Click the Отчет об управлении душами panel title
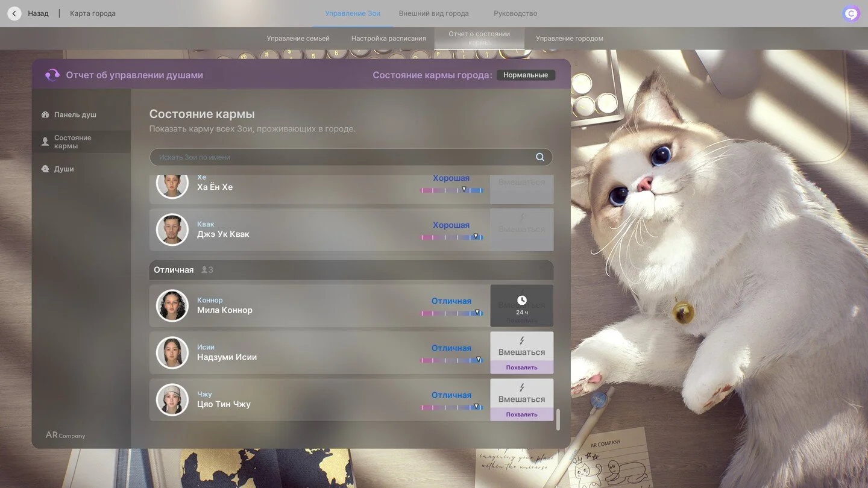The width and height of the screenshot is (868, 488). [134, 75]
